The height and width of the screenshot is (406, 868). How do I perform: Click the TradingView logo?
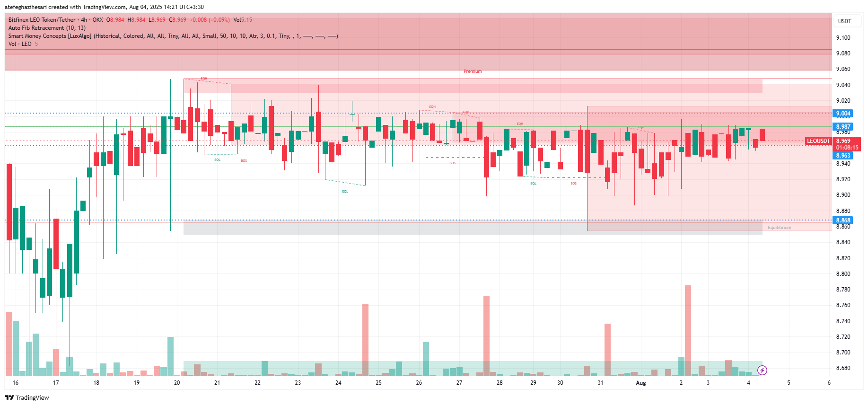point(27,397)
